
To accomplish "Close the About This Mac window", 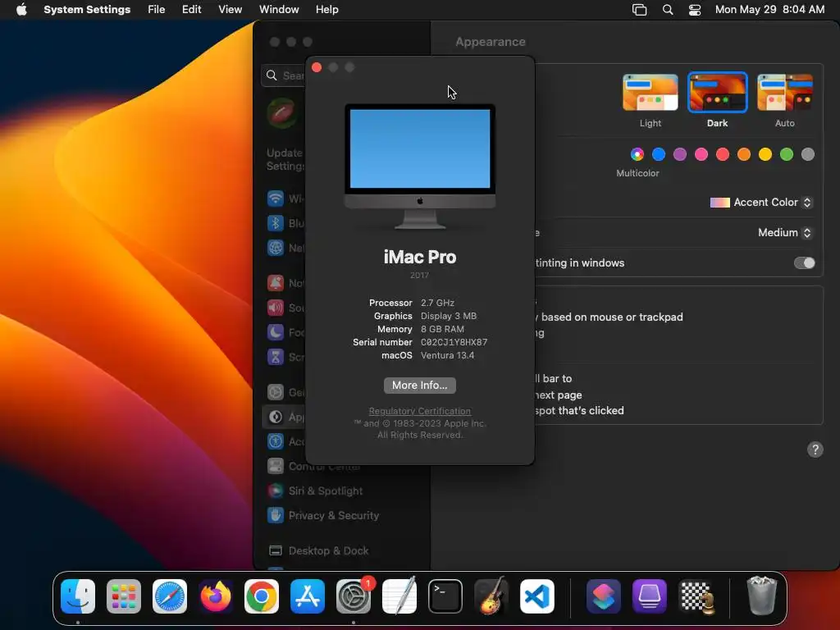I will point(317,67).
